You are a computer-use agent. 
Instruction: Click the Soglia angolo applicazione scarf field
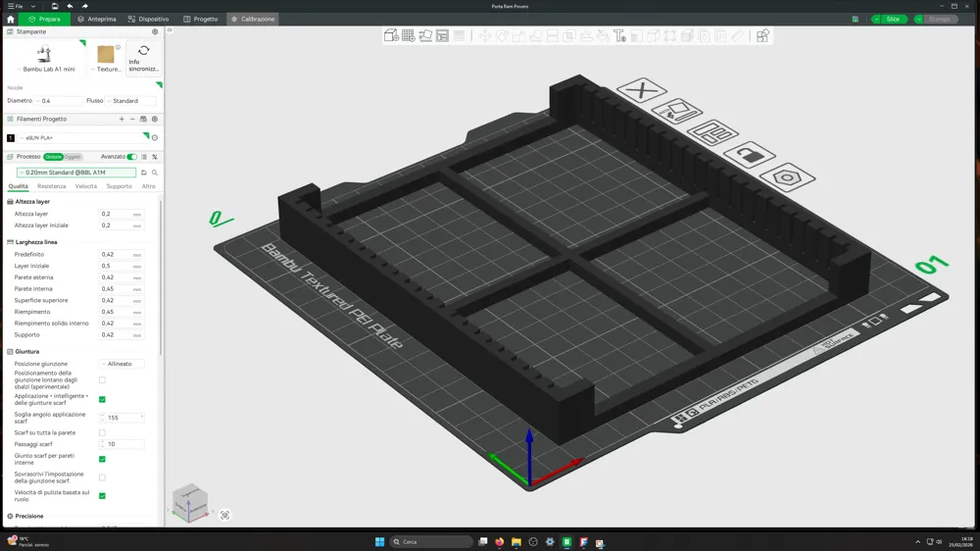click(122, 418)
